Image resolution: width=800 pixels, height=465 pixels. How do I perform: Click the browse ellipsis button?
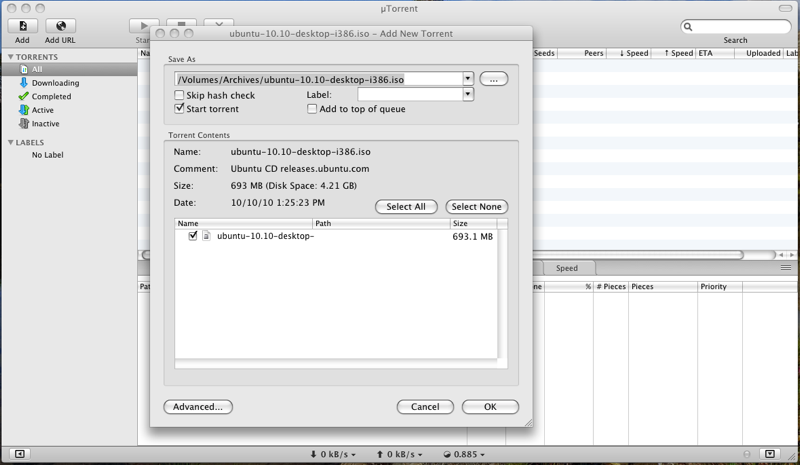click(493, 79)
